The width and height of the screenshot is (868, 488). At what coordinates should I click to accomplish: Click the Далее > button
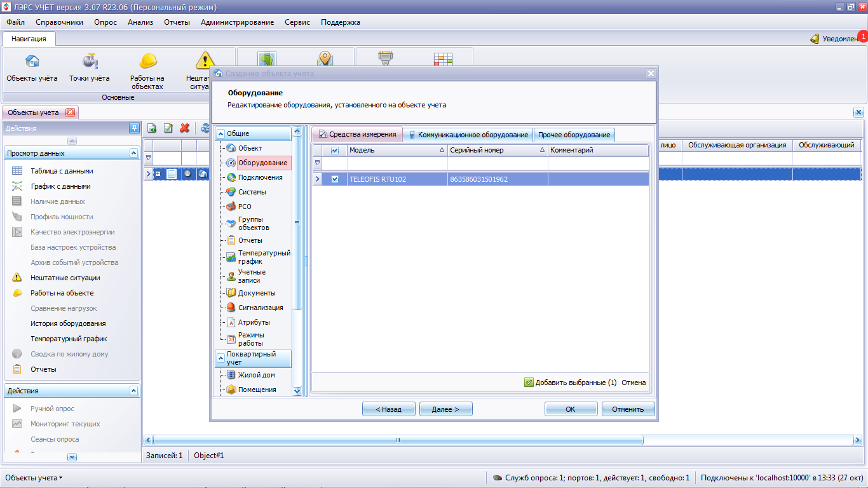(x=445, y=409)
